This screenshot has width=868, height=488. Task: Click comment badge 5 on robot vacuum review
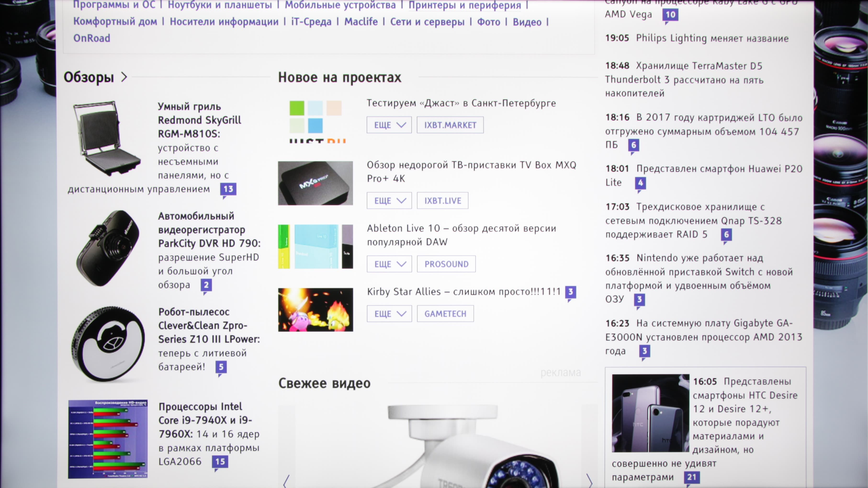(x=221, y=367)
